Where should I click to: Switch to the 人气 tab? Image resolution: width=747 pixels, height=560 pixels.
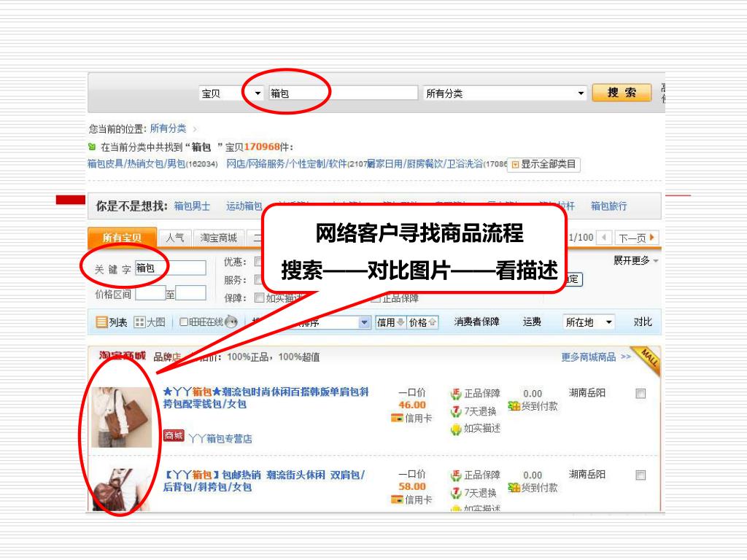pos(175,238)
